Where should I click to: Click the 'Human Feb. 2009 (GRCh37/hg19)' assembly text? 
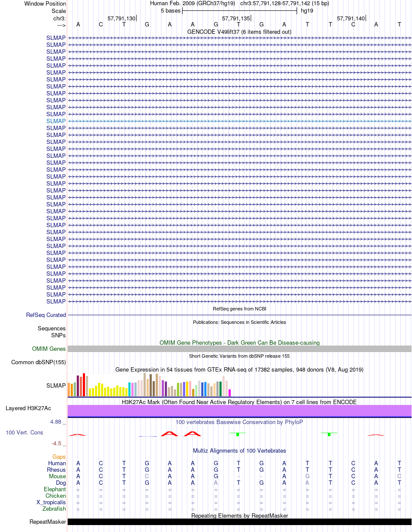pyautogui.click(x=193, y=3)
